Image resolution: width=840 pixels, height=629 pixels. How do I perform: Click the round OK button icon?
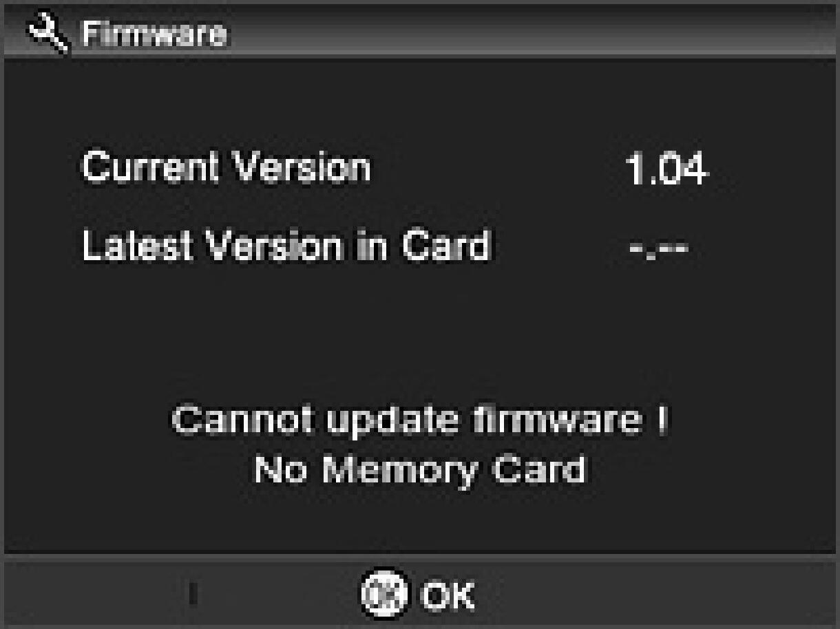click(x=384, y=593)
